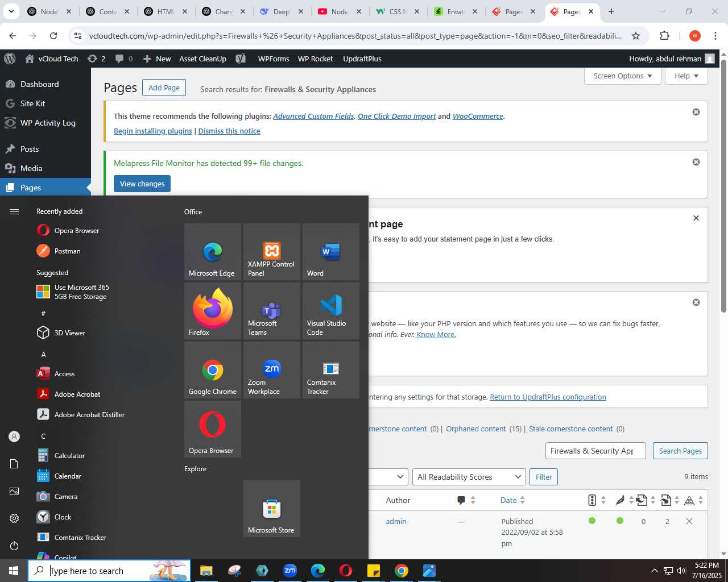Screen dimensions: 728x582
Task: Open Settings gear in Start menu
Action: point(14,518)
